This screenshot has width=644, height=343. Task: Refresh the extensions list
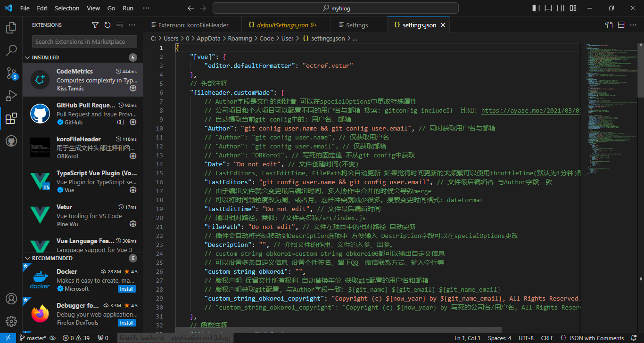click(107, 25)
